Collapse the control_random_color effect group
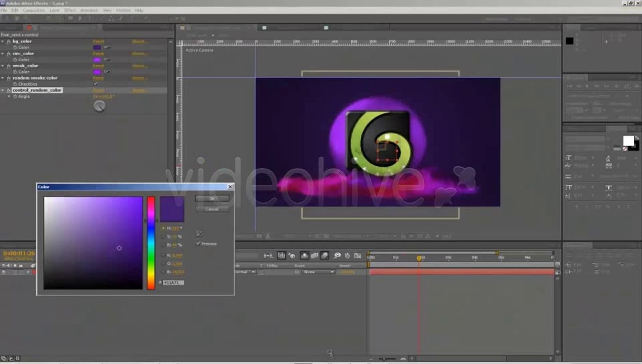The image size is (642, 364). pos(3,90)
